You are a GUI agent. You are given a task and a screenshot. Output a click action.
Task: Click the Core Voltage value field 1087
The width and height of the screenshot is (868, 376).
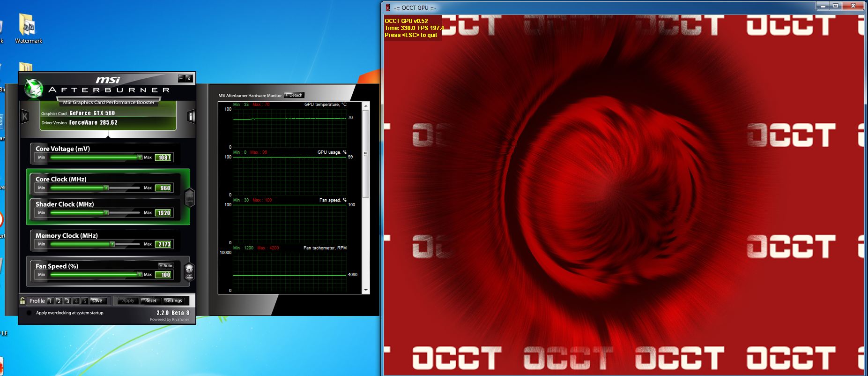coord(164,158)
